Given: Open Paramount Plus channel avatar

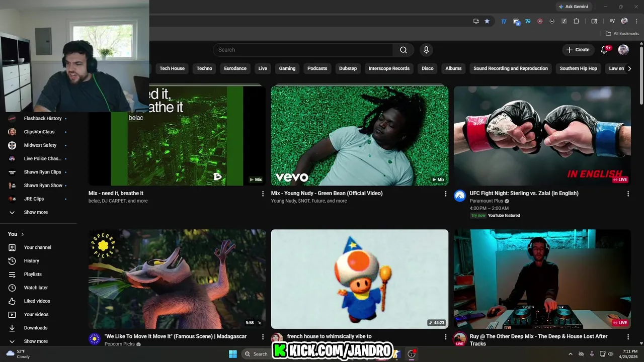Looking at the screenshot, I should (460, 196).
